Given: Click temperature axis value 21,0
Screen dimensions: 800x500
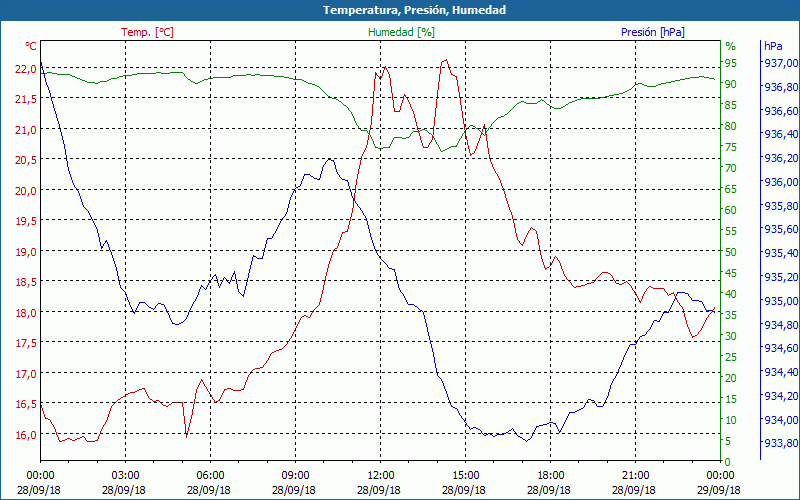Looking at the screenshot, I should (28, 130).
